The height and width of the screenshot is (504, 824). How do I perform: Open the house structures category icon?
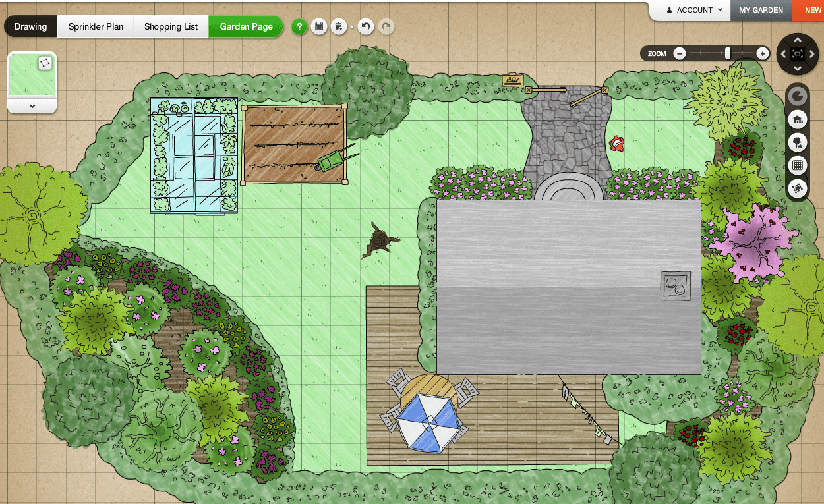point(798,120)
